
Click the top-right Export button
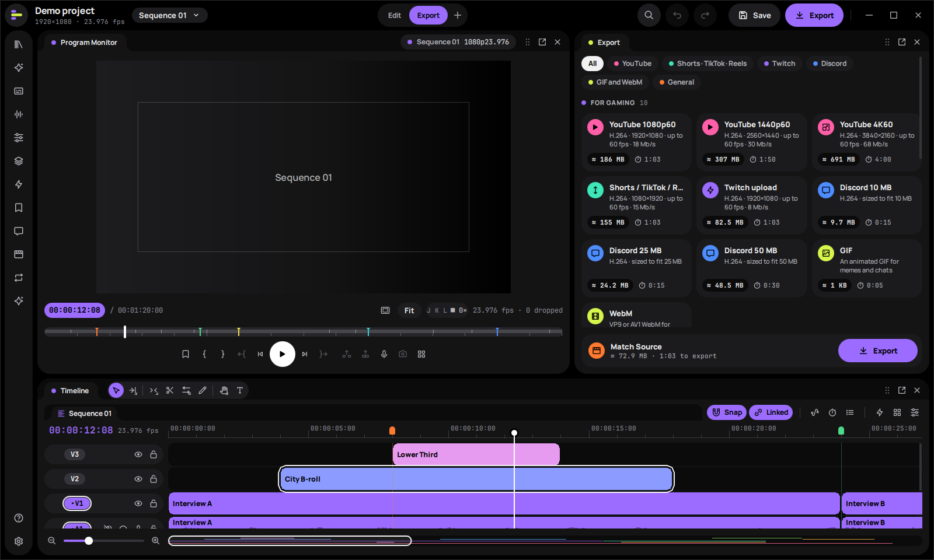[x=814, y=15]
